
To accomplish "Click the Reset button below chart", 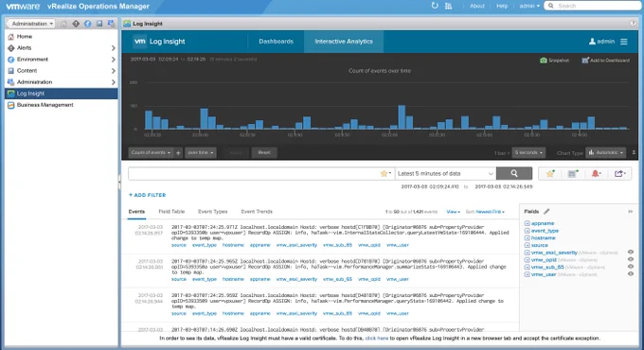I will [264, 152].
